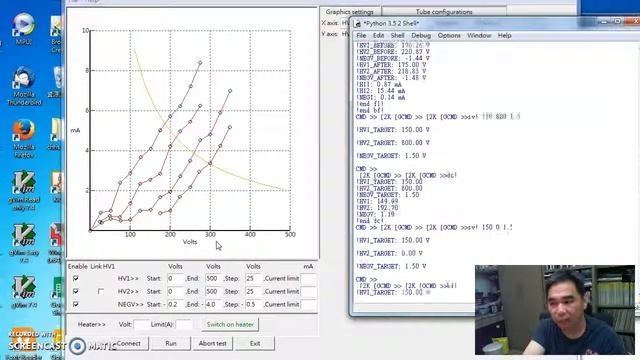Click the HV2 End voltage field
This screenshot has width=640, height=360.
coord(213,291)
